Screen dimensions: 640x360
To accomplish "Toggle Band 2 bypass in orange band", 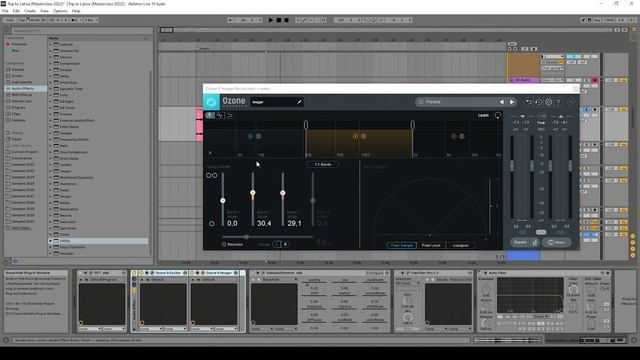I will (x=356, y=136).
